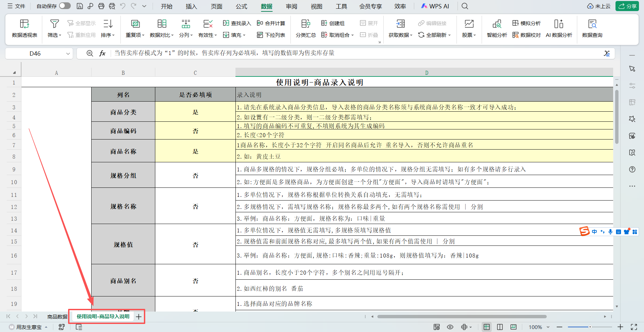Toggle the 自动保存 auto-save switch

(65, 6)
